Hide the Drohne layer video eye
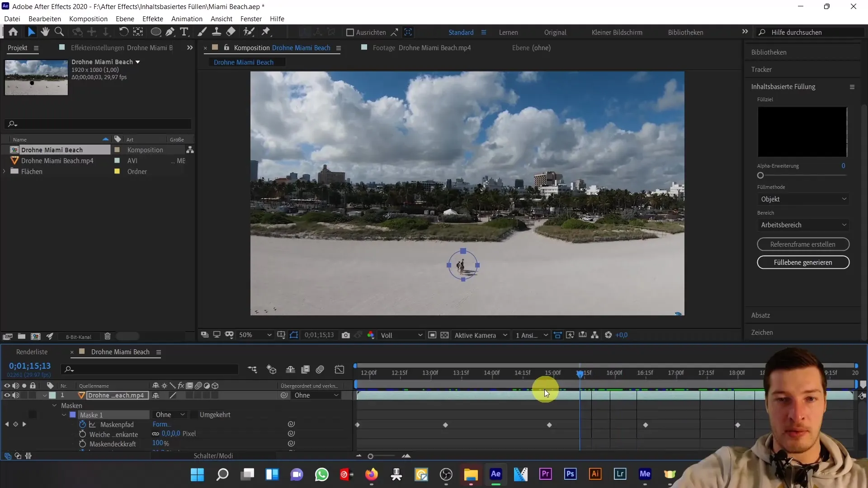The height and width of the screenshot is (488, 868). click(7, 395)
